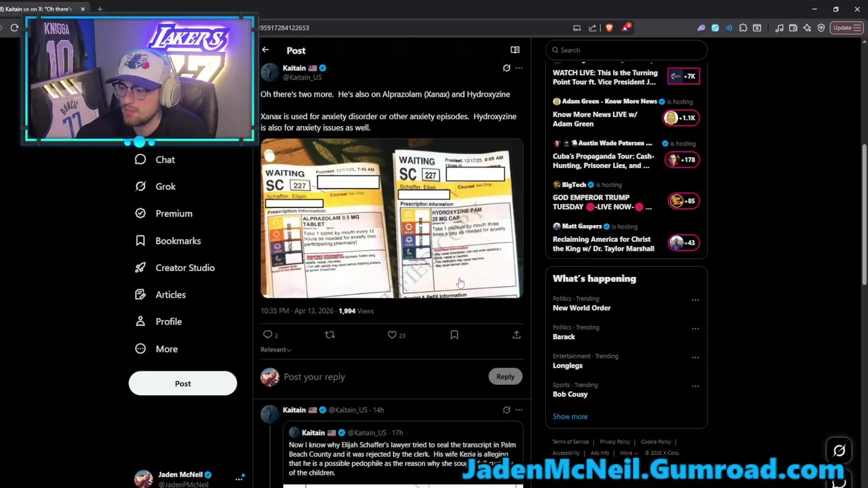Image resolution: width=868 pixels, height=488 pixels.
Task: Open account menu dots beside Jaden McNeil
Action: [x=239, y=479]
